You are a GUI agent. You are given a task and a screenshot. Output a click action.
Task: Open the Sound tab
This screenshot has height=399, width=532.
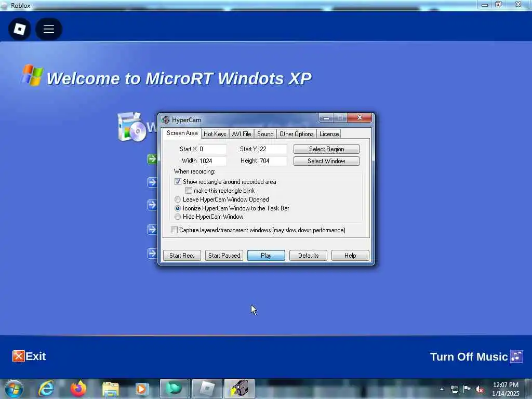pyautogui.click(x=265, y=134)
